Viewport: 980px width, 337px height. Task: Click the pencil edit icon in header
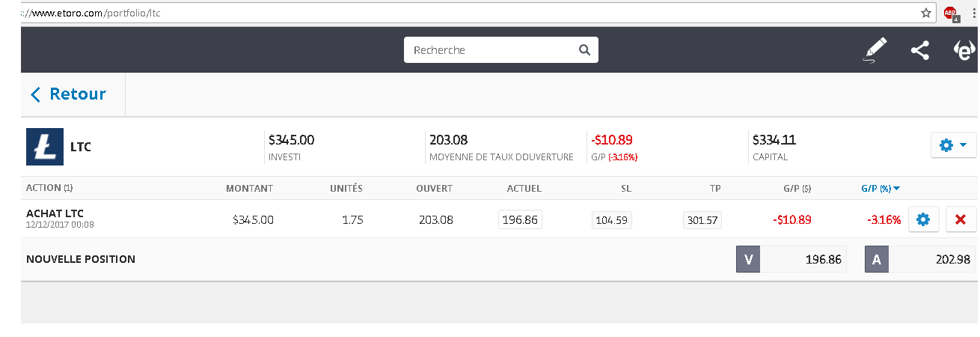click(875, 50)
